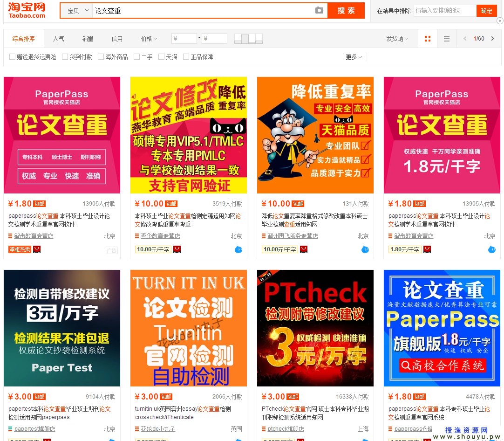Click the minimum price input box

coord(184,39)
